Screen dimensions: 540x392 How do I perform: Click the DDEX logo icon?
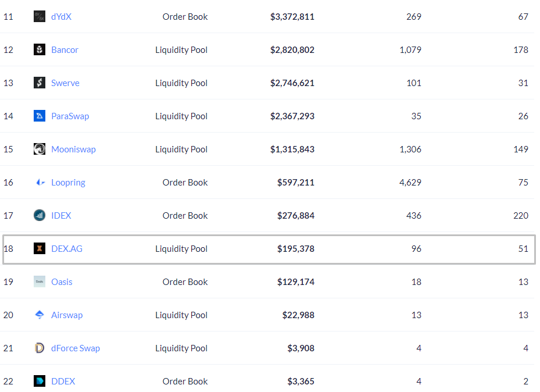click(40, 381)
